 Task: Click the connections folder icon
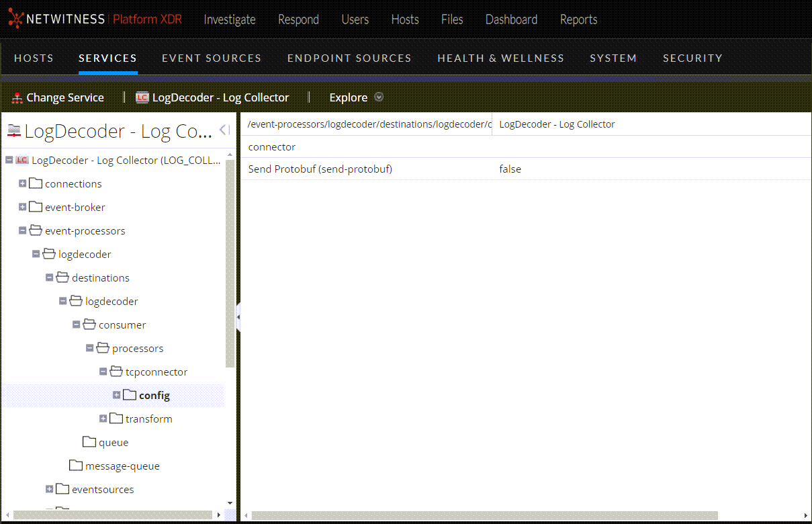[36, 183]
